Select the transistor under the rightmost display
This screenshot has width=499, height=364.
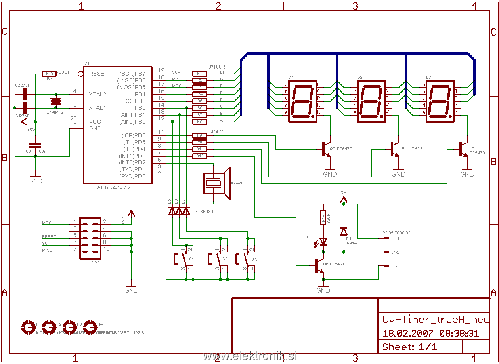(464, 150)
